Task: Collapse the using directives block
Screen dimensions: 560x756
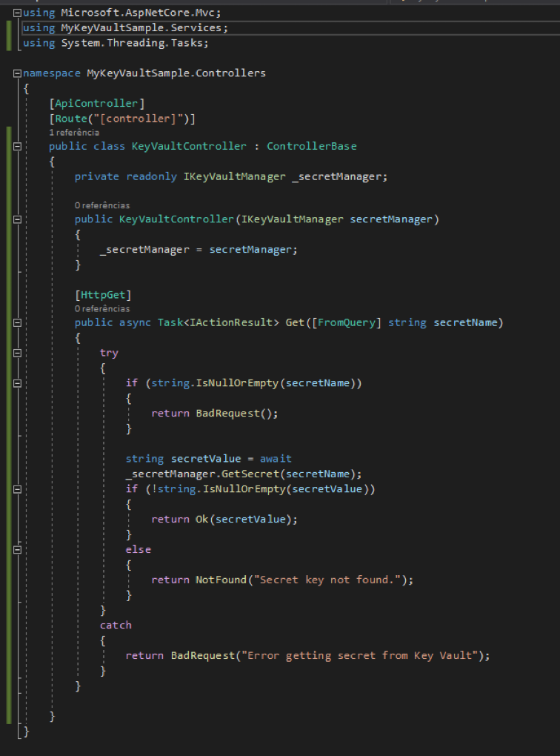Action: (17, 13)
